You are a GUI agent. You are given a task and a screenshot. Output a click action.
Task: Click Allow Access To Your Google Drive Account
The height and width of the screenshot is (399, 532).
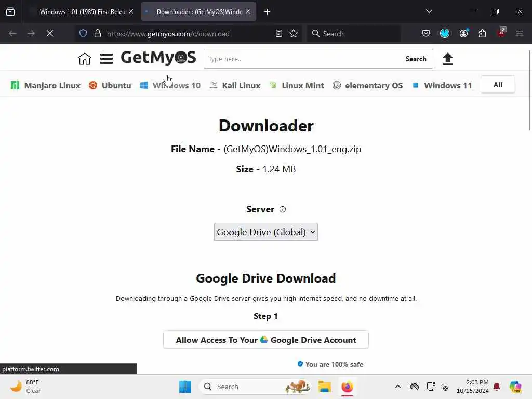click(x=265, y=340)
